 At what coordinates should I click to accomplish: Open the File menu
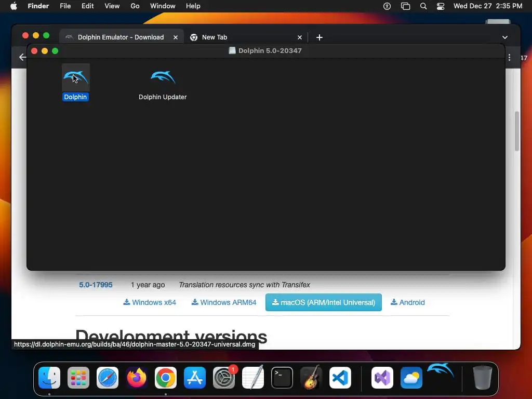click(65, 6)
